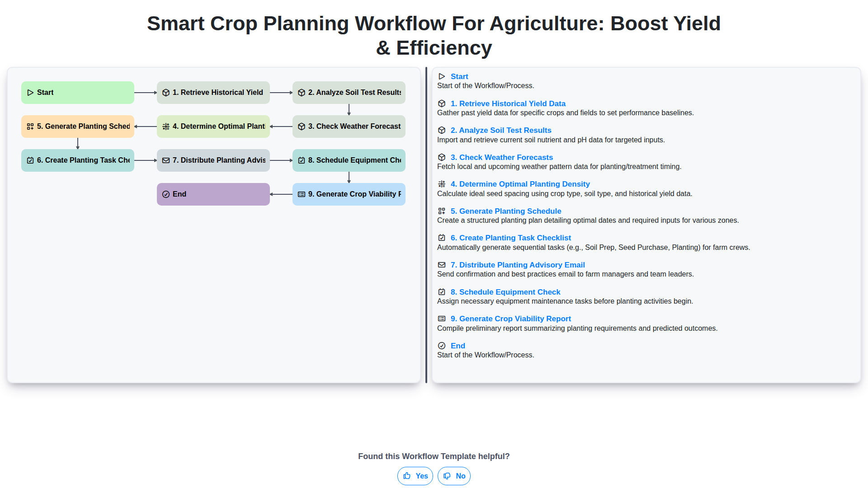Click the No feedback button
This screenshot has width=868, height=488.
454,476
